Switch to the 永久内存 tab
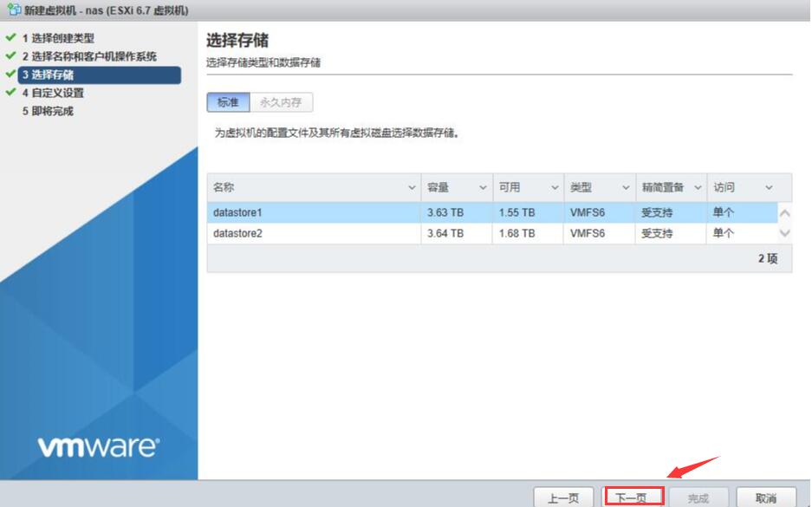The height and width of the screenshot is (507, 812). (281, 102)
